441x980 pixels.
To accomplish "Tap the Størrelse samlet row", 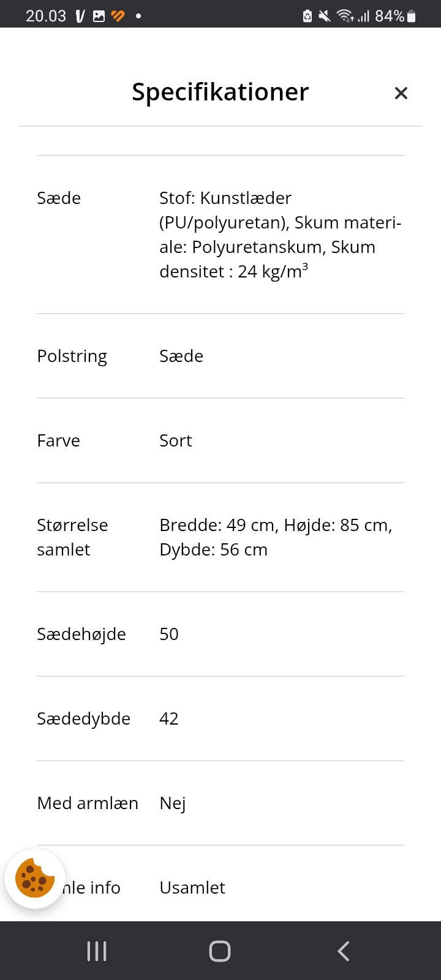I will [x=72, y=537].
